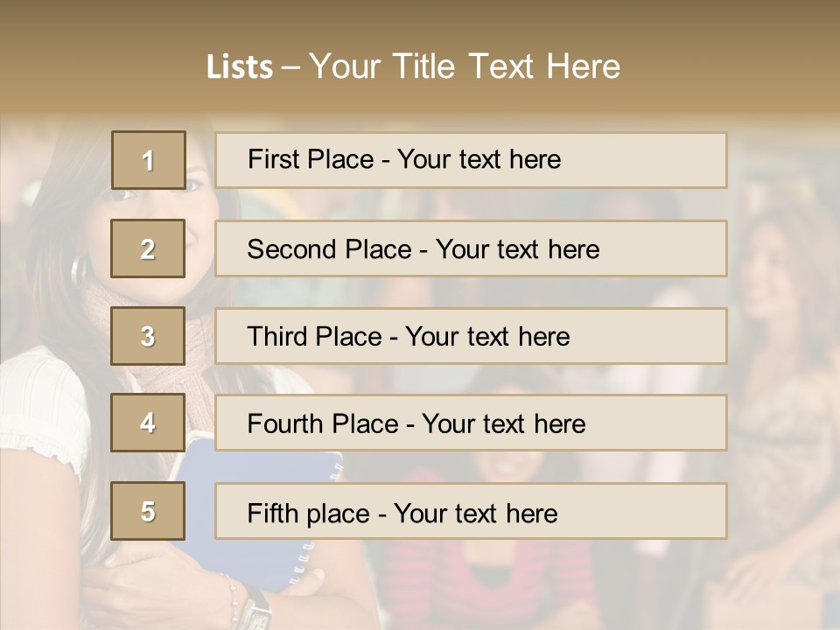
Task: Click the bold word "Lists" in title
Action: coord(239,67)
